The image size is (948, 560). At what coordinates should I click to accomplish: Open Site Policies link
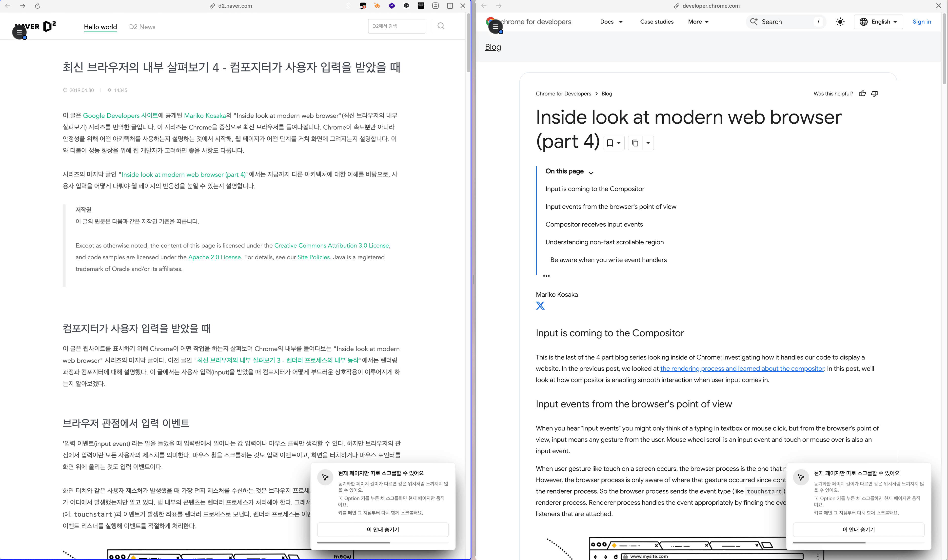314,257
